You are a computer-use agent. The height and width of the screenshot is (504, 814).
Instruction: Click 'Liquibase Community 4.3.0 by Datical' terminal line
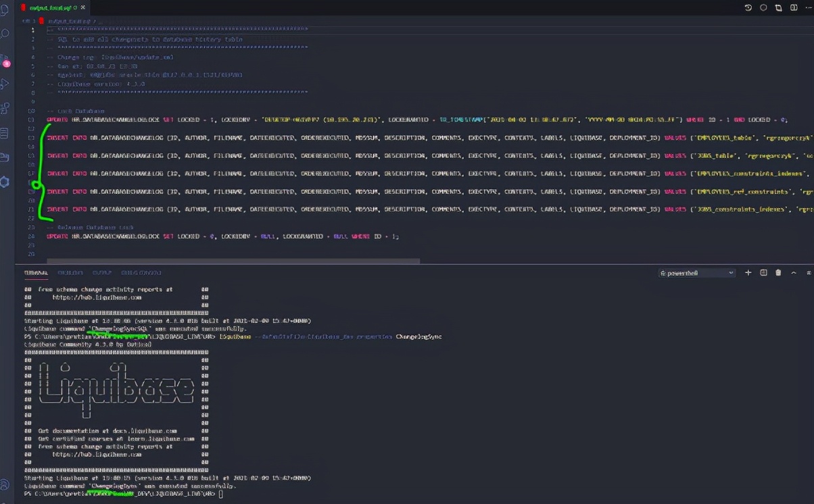(x=88, y=344)
